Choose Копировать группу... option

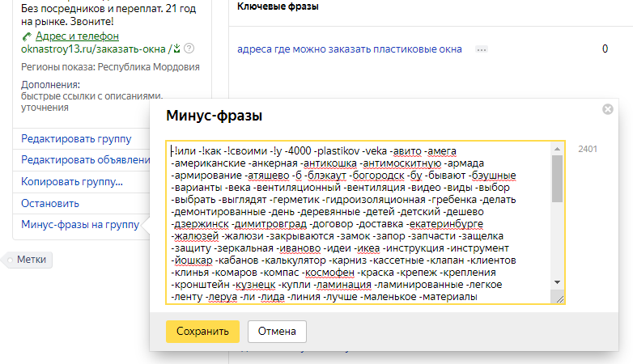pos(72,182)
